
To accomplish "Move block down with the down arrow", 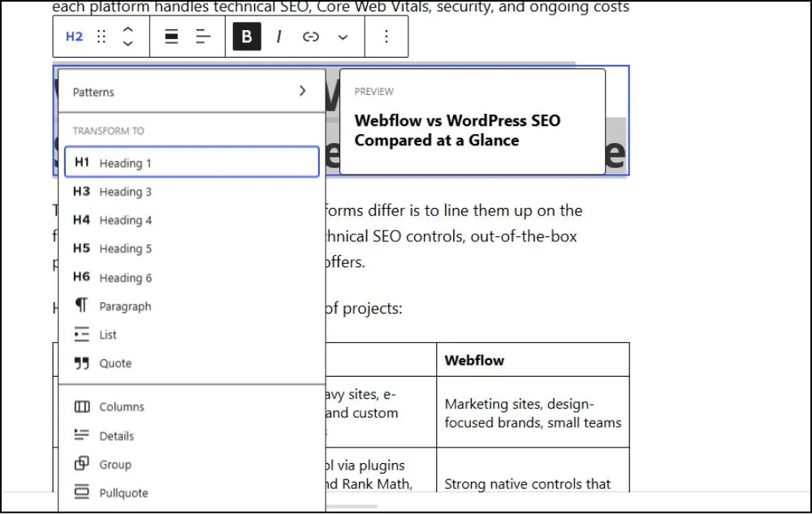I will [x=128, y=44].
